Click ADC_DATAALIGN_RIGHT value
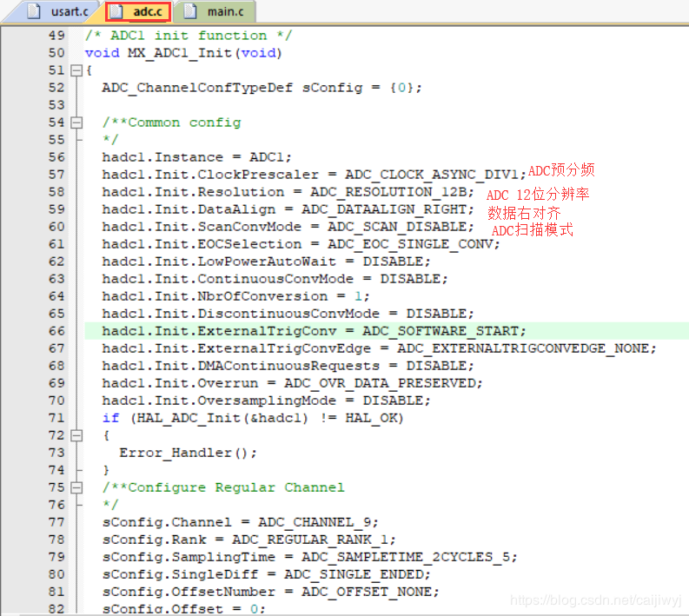The width and height of the screenshot is (689, 616). tap(385, 209)
